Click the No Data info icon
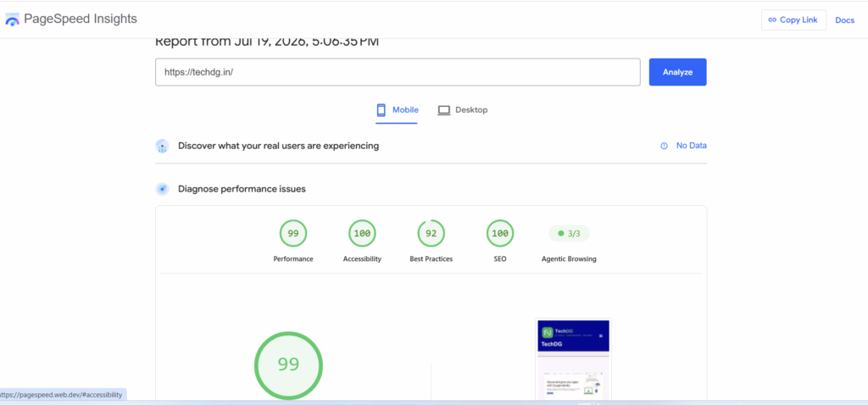 [664, 146]
